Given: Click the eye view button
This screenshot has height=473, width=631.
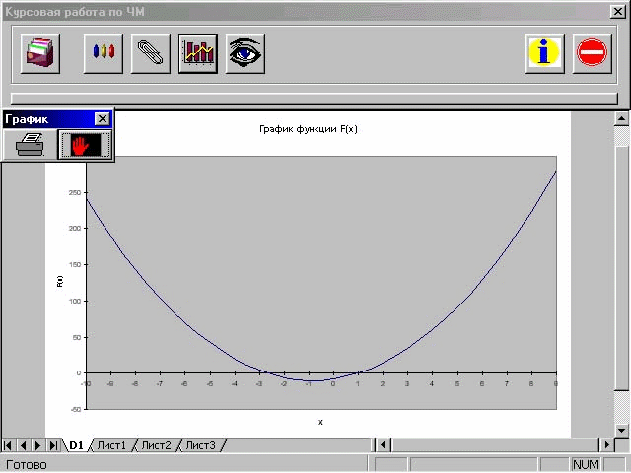Looking at the screenshot, I should [245, 54].
